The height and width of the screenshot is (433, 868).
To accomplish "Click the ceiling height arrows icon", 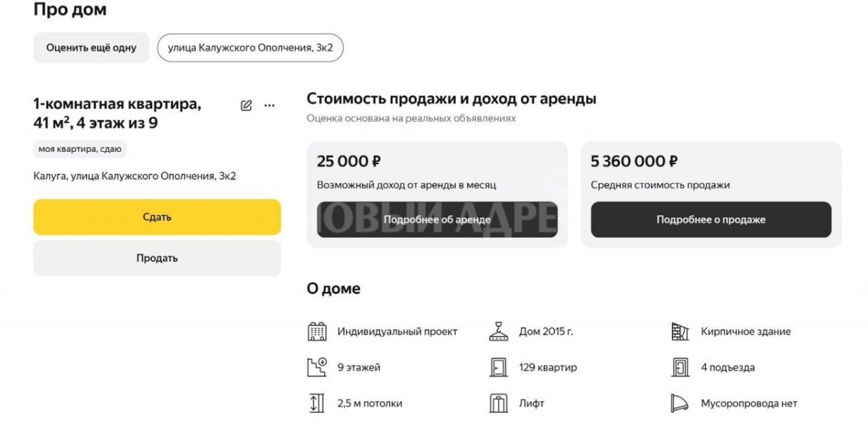I will (317, 403).
